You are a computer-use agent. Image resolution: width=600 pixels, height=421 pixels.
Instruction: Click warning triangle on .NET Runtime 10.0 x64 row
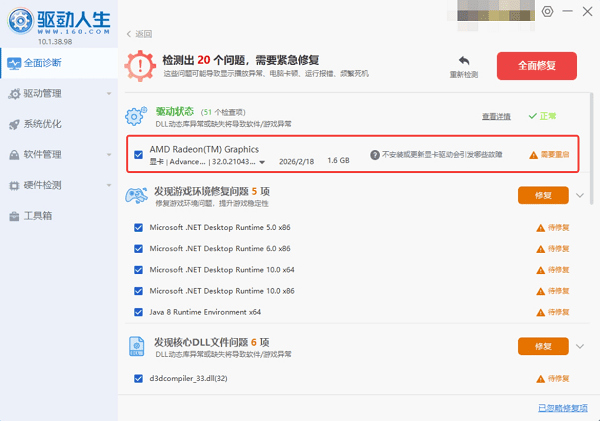(540, 271)
